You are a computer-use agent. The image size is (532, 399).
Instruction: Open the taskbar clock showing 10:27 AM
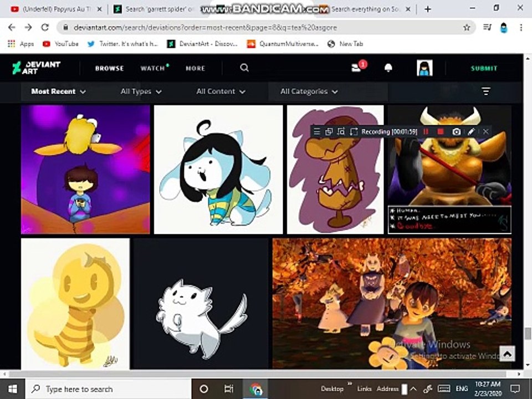tap(488, 389)
